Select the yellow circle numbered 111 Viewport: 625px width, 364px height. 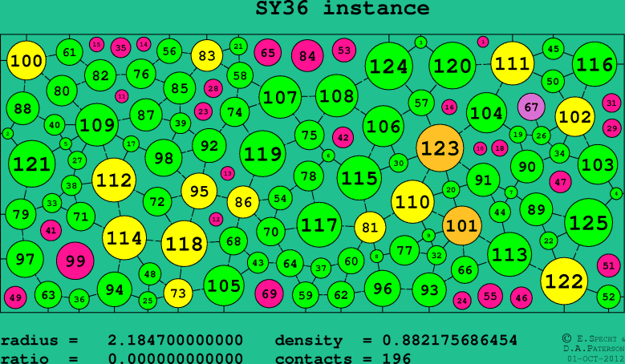click(x=512, y=63)
